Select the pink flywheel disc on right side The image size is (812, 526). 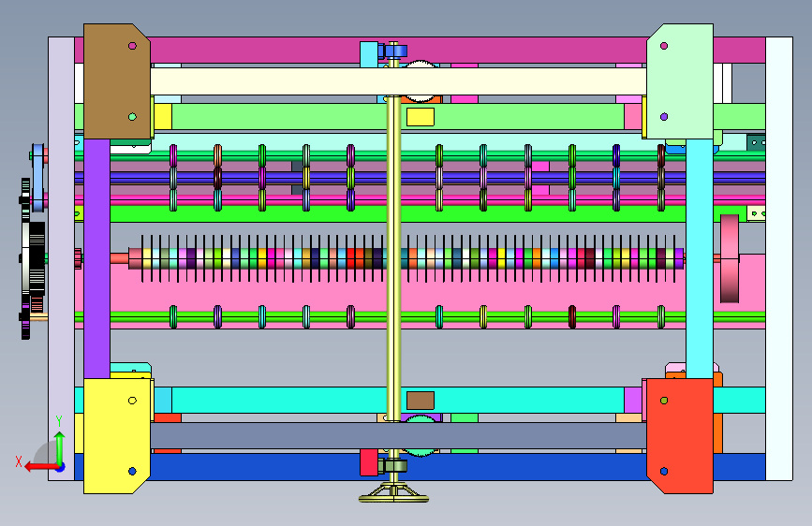(x=730, y=258)
